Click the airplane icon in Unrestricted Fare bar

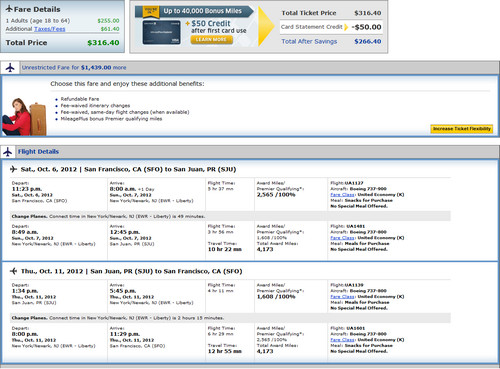[x=10, y=68]
